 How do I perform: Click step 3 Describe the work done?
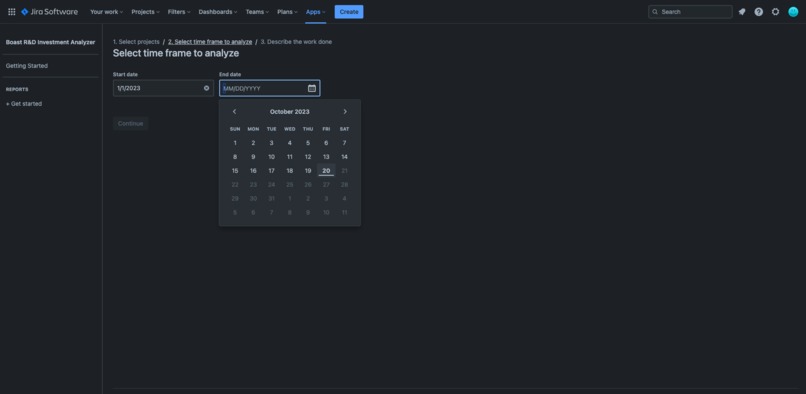[296, 42]
